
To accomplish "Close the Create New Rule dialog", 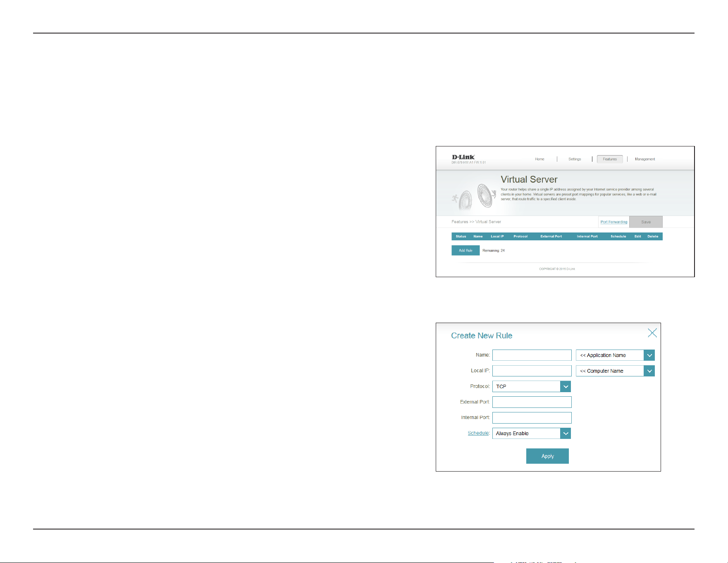I will (652, 333).
